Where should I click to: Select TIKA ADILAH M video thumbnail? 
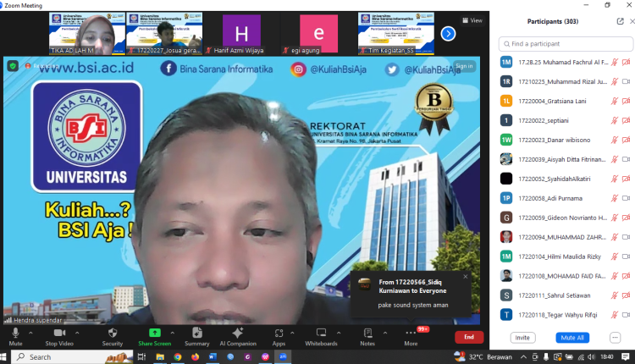[87, 34]
